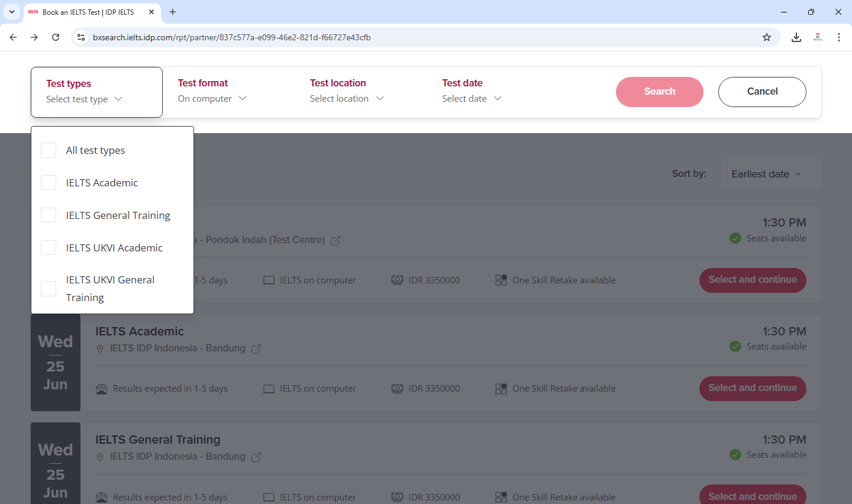Open external link icon beside Pondok Indah
The image size is (852, 504).
tap(335, 241)
